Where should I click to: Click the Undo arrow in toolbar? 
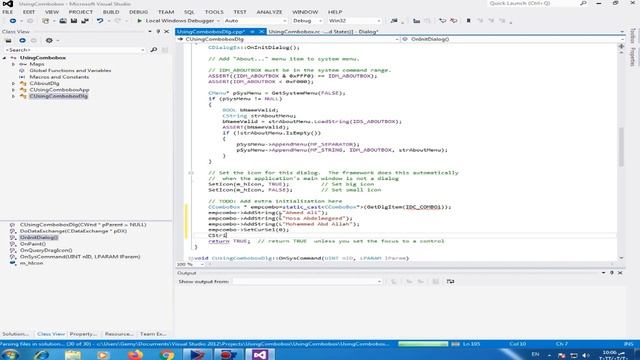(100, 20)
